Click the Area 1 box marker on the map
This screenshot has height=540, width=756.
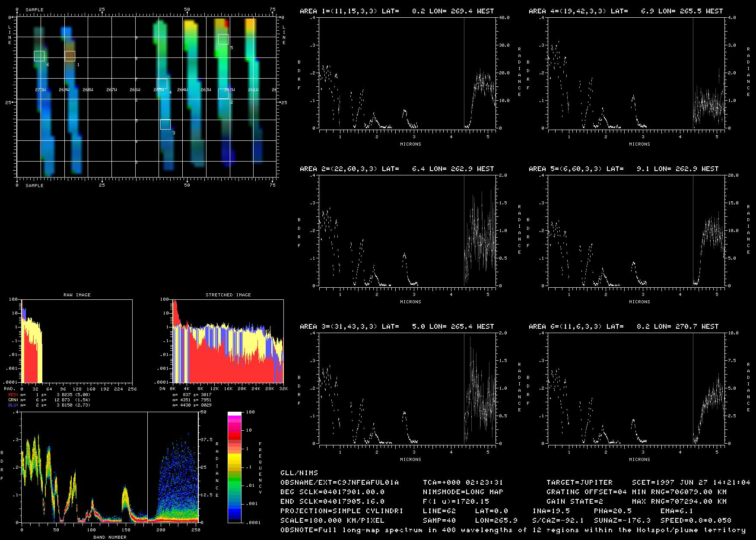click(x=70, y=56)
